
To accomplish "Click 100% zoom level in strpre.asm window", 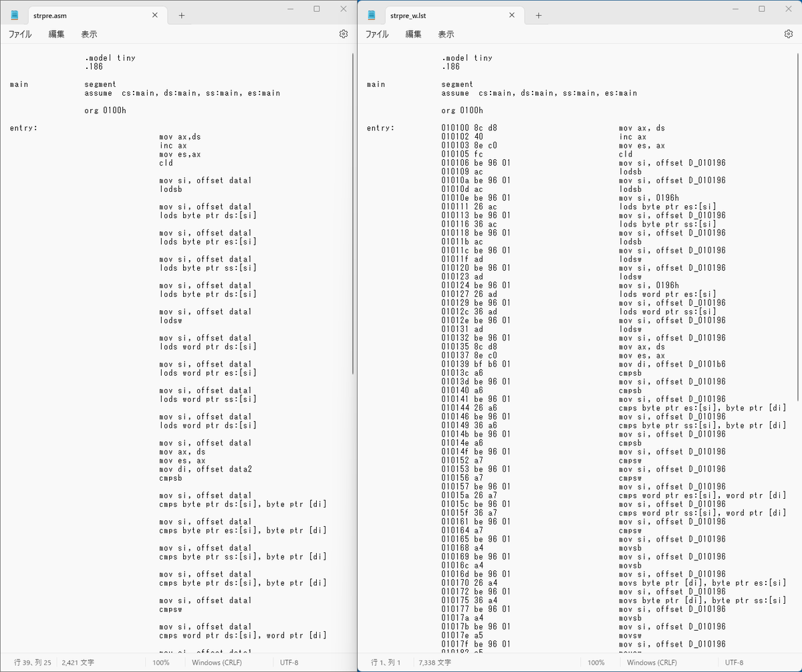I will click(160, 662).
